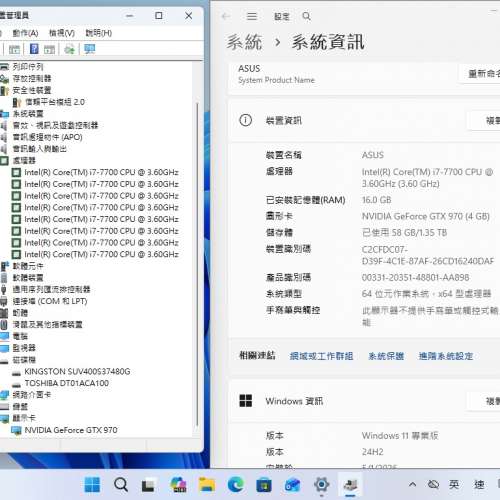Click the update driver toolbar icon with green arrow

(x=69, y=49)
